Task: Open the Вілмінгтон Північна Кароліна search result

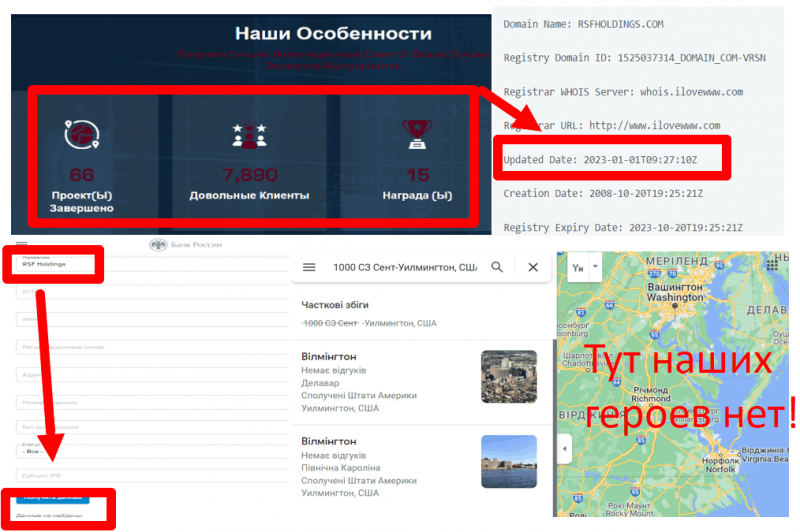Action: coord(421,467)
